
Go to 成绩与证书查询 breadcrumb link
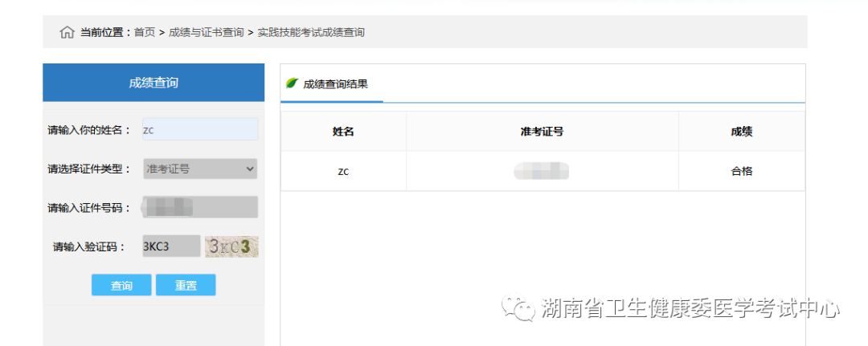pyautogui.click(x=206, y=33)
